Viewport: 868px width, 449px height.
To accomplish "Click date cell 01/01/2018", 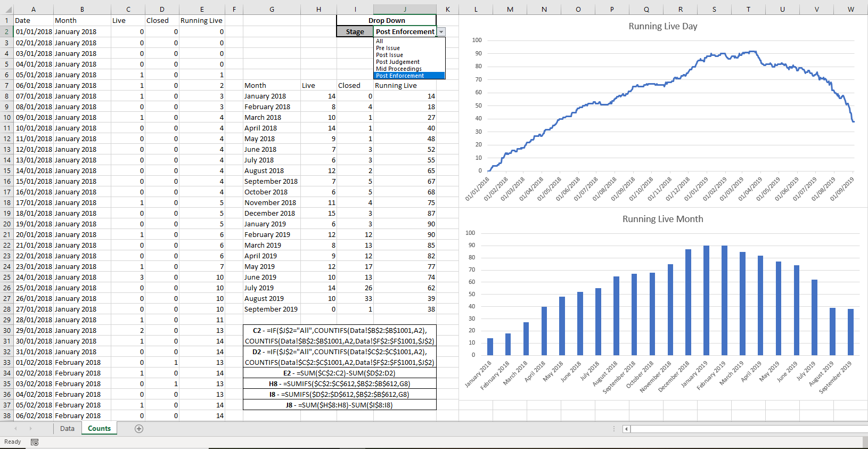I will pos(34,31).
